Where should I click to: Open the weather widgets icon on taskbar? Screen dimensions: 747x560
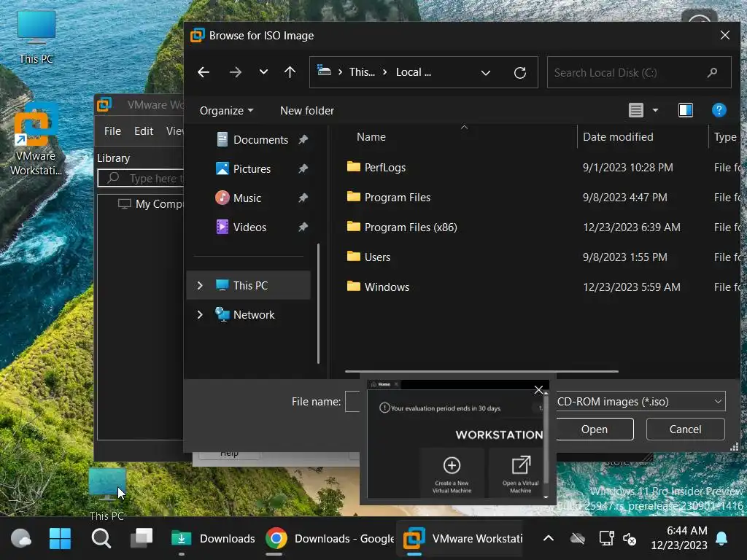[20, 539]
